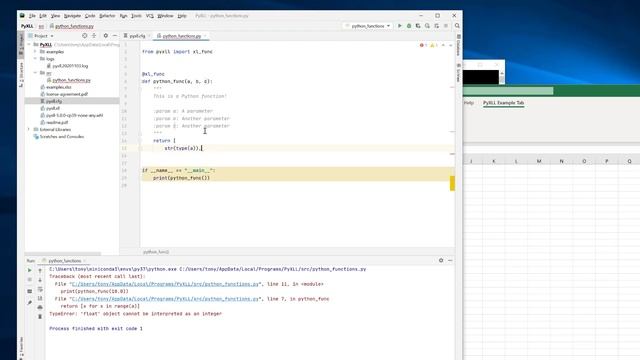Open the Navigate menu
This screenshot has height=360, width=640.
(x=72, y=16)
